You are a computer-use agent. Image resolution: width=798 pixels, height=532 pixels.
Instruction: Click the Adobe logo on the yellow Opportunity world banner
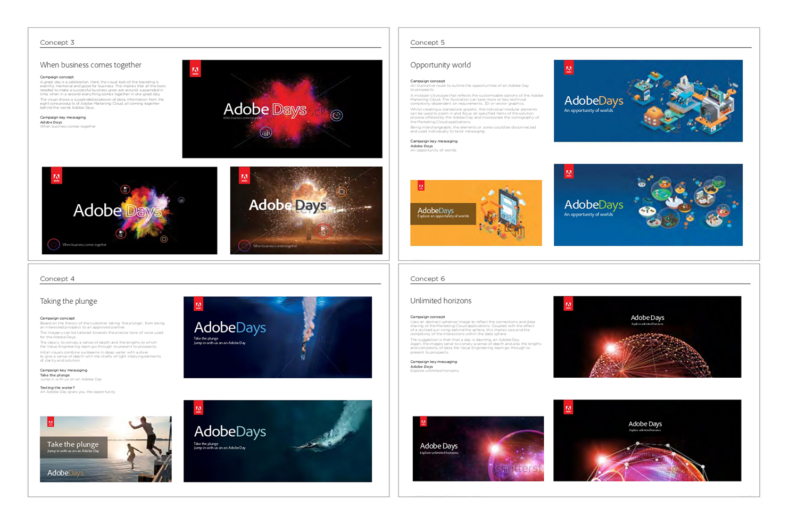[421, 186]
